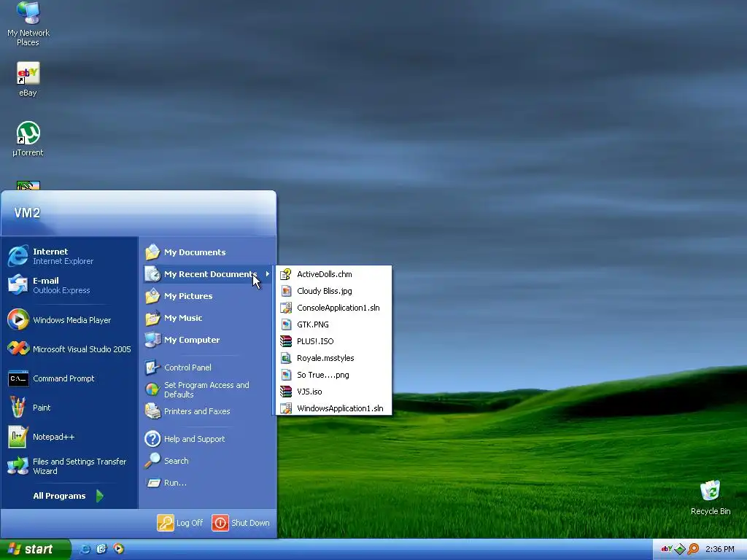Select the eBay desktop shortcut icon
The width and height of the screenshot is (747, 560).
point(28,79)
